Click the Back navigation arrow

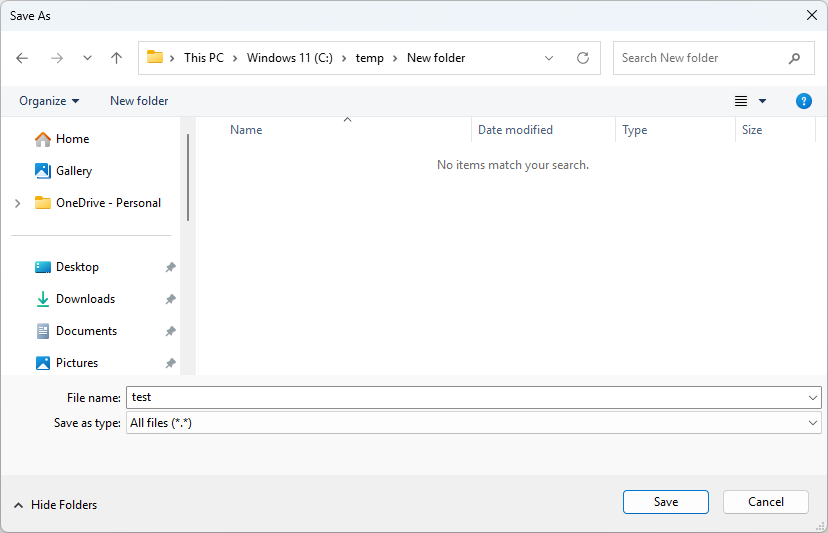(22, 58)
